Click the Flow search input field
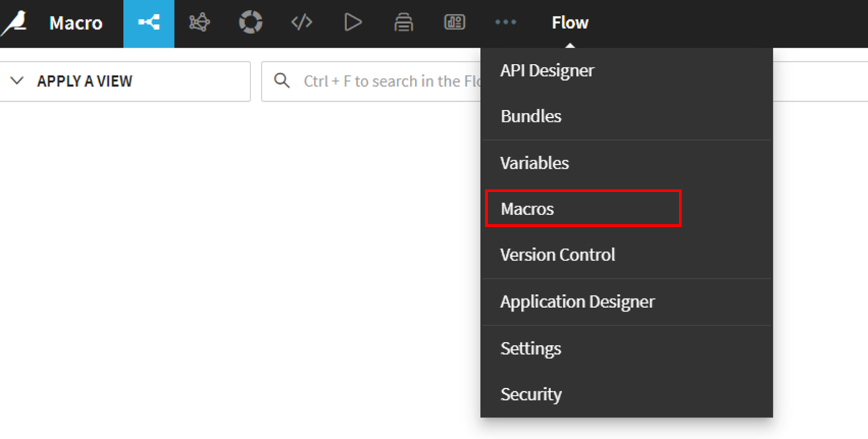The image size is (868, 439). point(384,81)
